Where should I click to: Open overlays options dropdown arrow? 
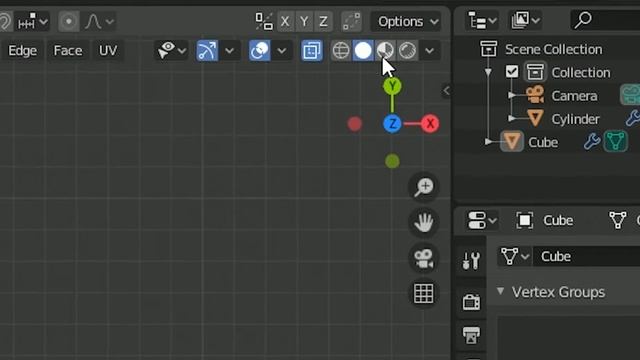pos(282,51)
